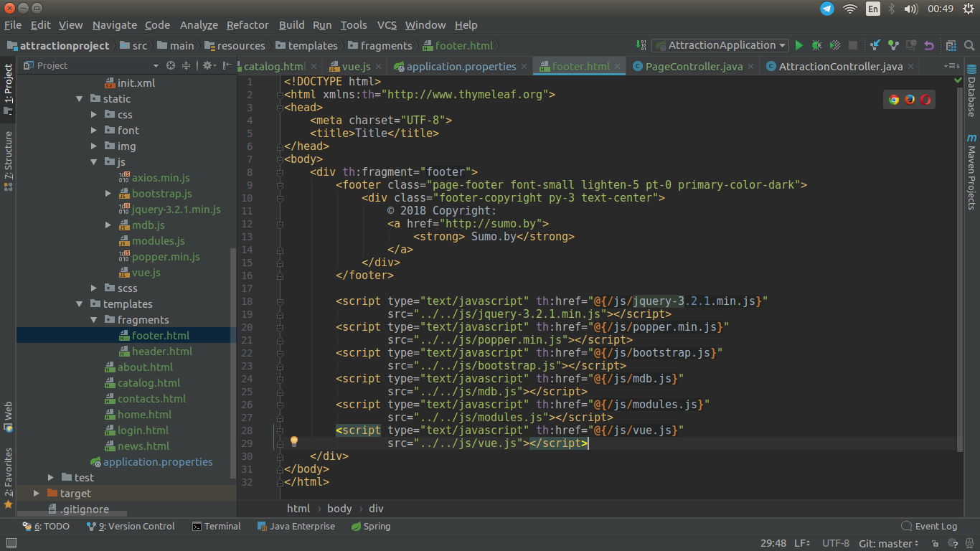Open Git: master branch menu
Viewport: 980px width, 551px height.
pos(889,544)
